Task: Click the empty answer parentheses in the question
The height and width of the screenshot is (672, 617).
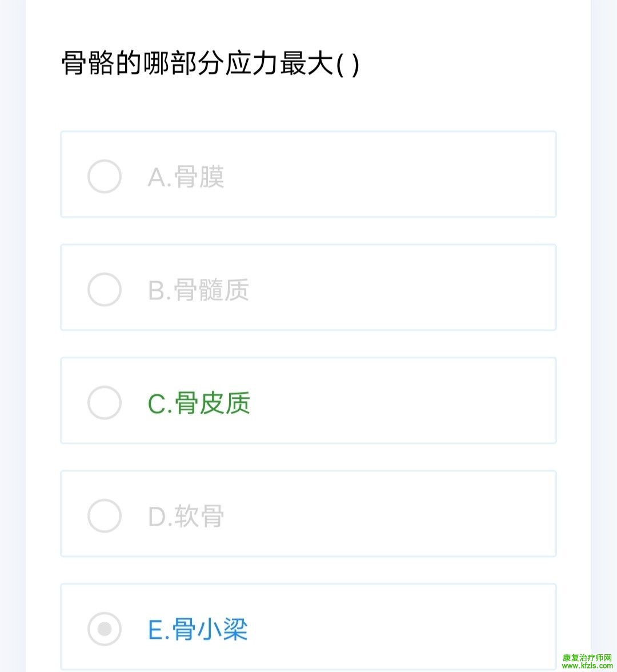Action: pos(348,64)
